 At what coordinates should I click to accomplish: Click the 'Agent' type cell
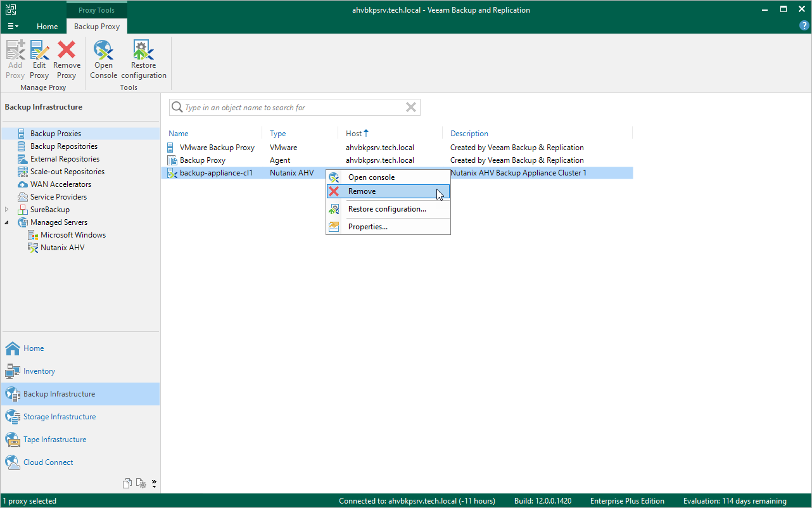pyautogui.click(x=280, y=160)
